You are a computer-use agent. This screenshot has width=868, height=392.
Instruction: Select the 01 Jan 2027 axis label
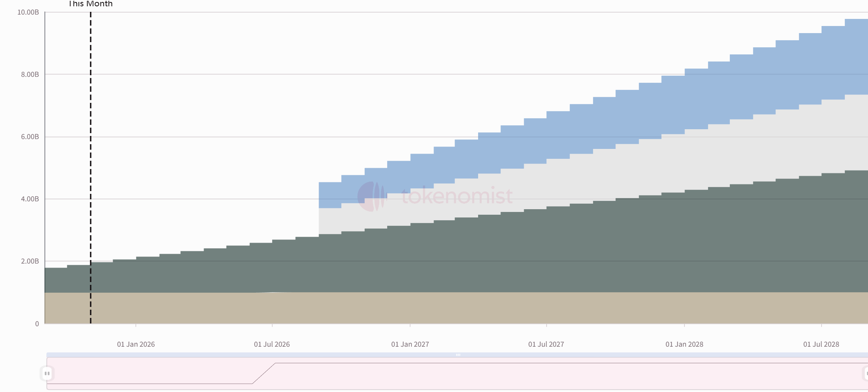(410, 344)
